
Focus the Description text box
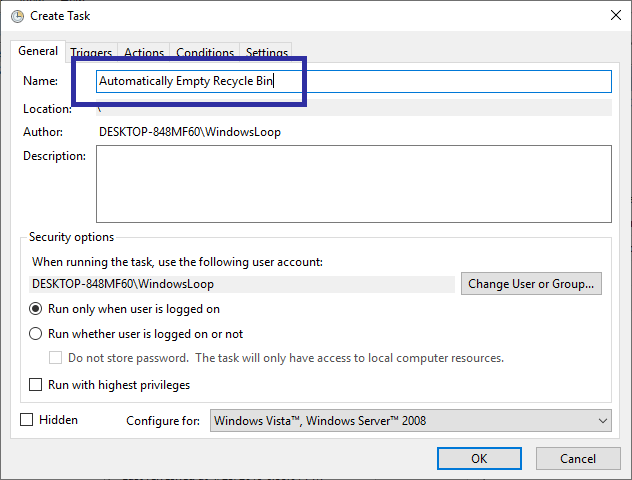pyautogui.click(x=353, y=183)
